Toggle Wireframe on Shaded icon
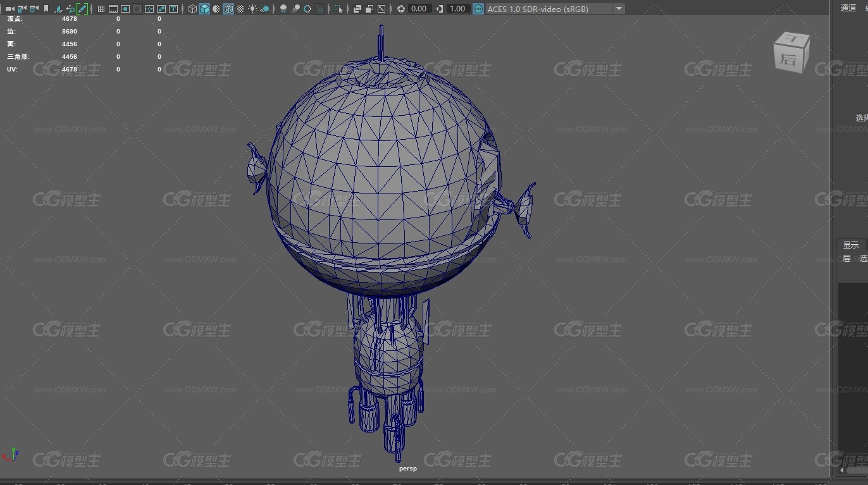The width and height of the screenshot is (868, 485). pyautogui.click(x=228, y=9)
